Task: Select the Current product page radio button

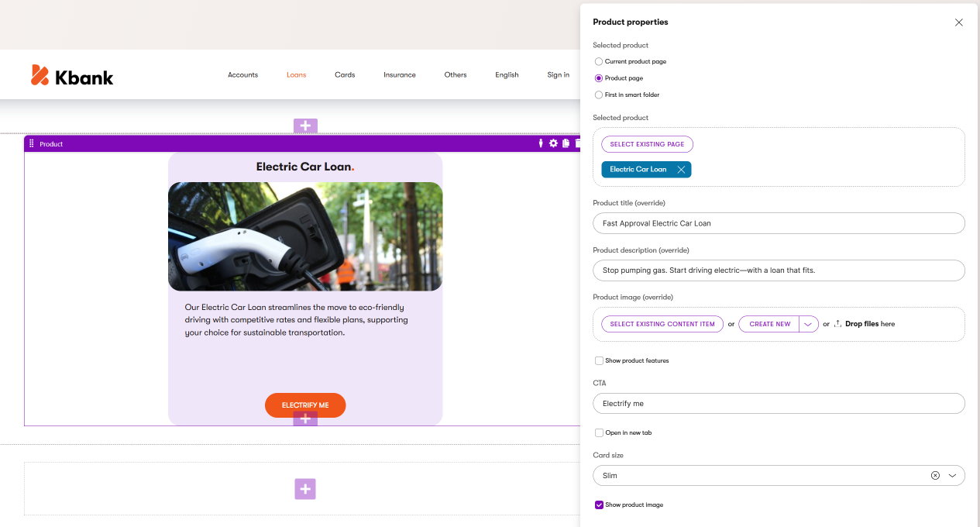Action: coord(598,61)
